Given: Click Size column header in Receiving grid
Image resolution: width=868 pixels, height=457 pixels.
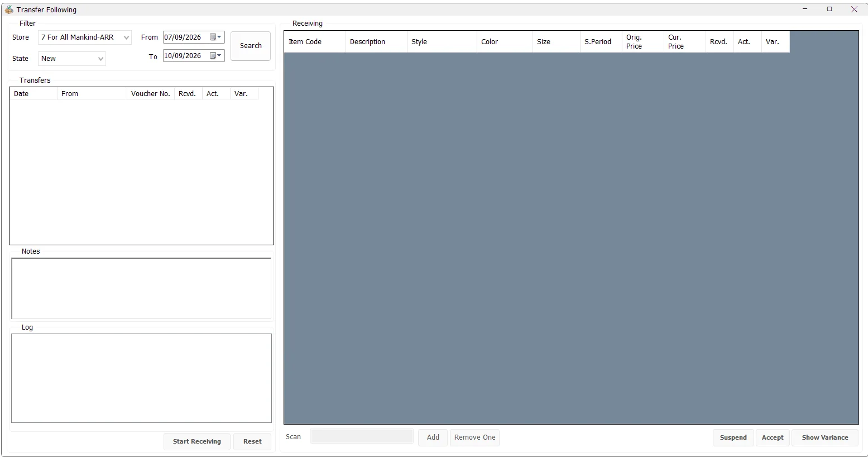Looking at the screenshot, I should (557, 42).
